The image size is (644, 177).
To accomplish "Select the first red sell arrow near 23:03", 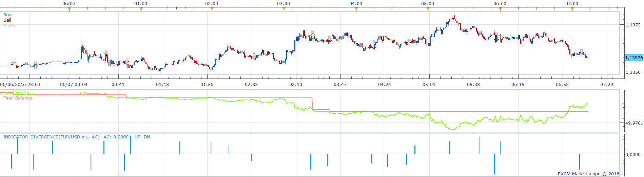I will (x=14, y=62).
